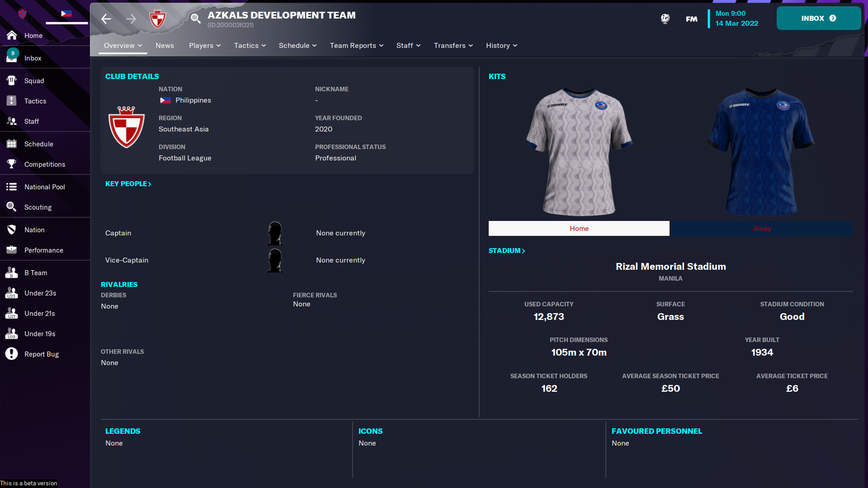Click the INBOX continue button

pos(819,18)
